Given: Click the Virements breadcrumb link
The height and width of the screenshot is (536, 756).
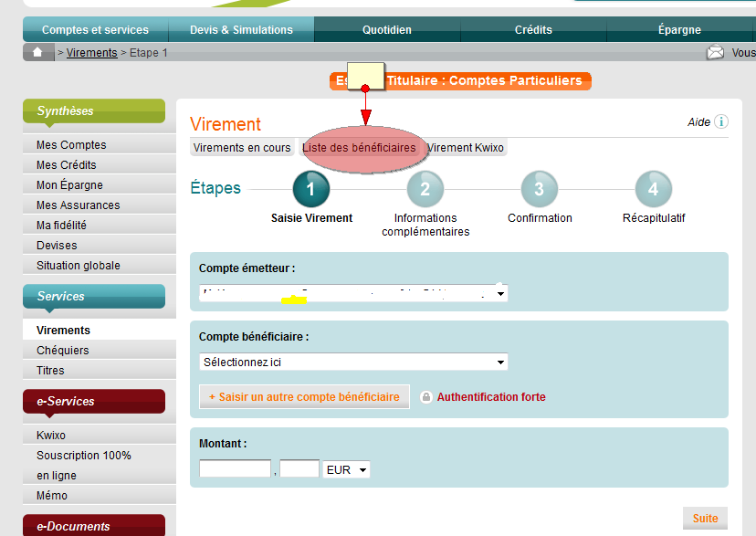Looking at the screenshot, I should [x=91, y=53].
